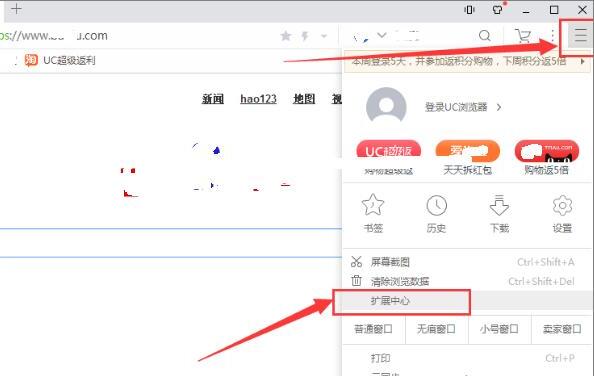Open the hamburger main menu button
The height and width of the screenshot is (376, 594).
(x=580, y=36)
